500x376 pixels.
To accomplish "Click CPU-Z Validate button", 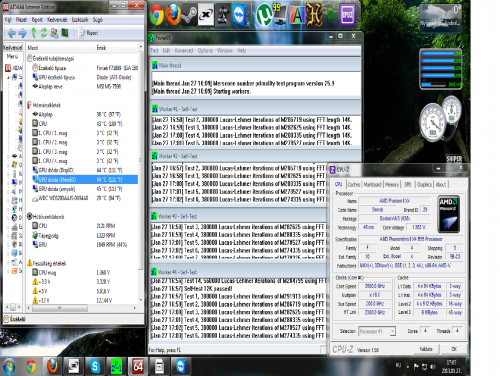I will (426, 349).
